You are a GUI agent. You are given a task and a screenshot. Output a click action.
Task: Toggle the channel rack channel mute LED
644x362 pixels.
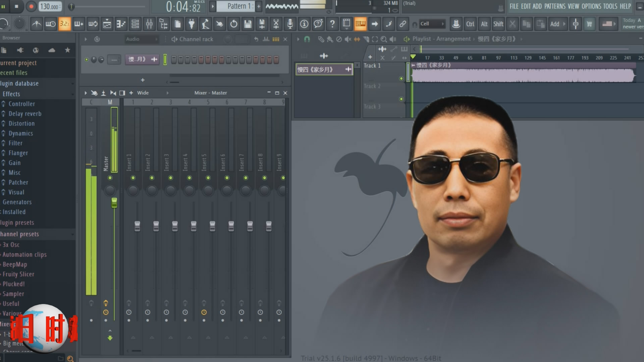(x=87, y=60)
